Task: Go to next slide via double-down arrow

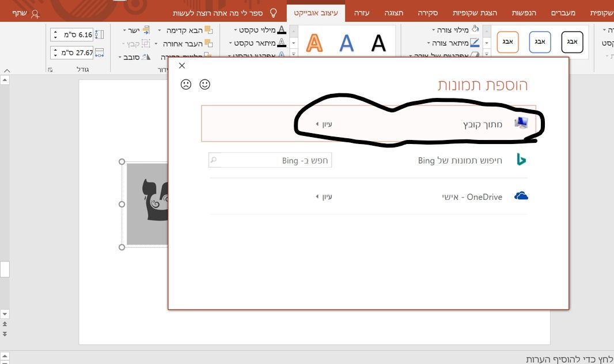Action: [5, 334]
